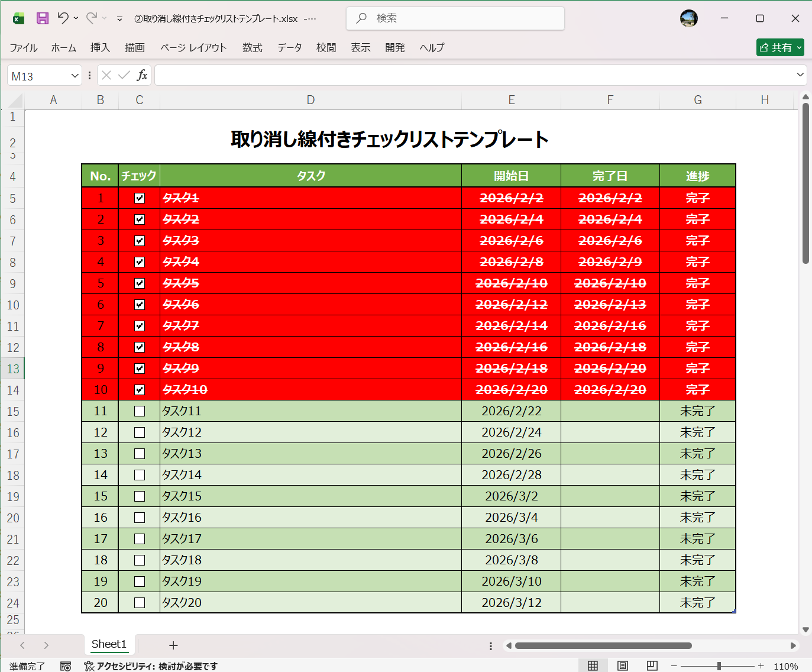Check the checkbox for タスク20

[x=139, y=602]
